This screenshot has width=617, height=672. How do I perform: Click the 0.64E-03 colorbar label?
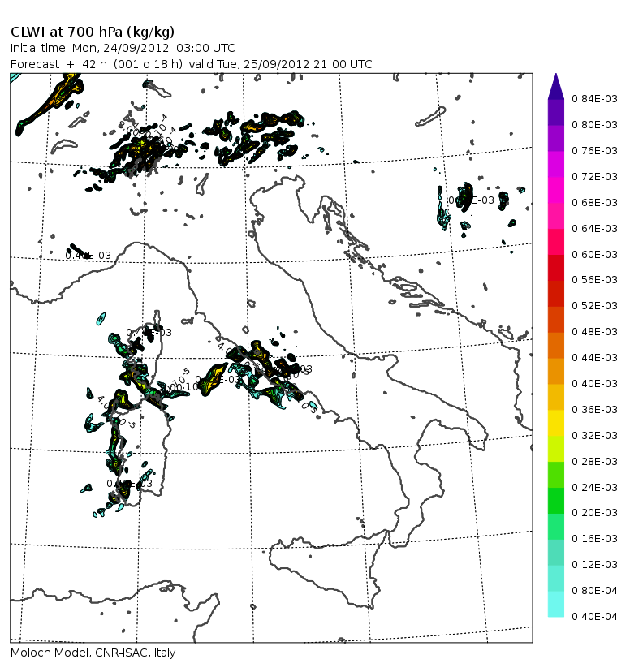coord(594,228)
